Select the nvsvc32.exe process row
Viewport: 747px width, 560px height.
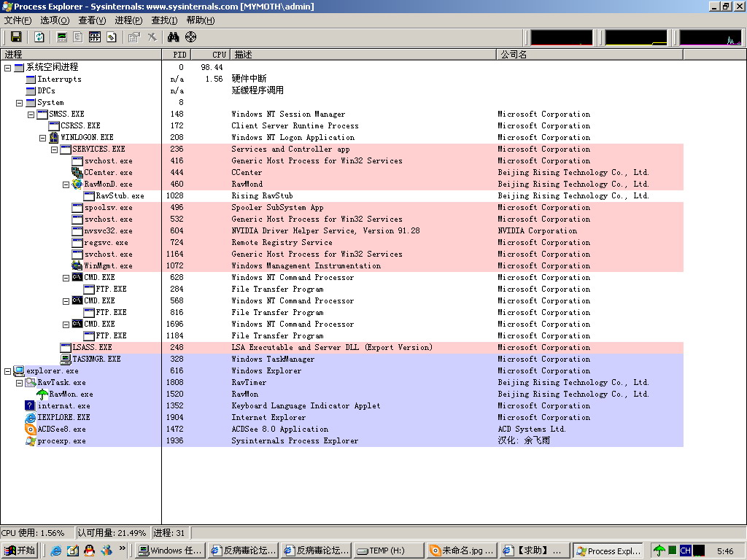pyautogui.click(x=342, y=230)
